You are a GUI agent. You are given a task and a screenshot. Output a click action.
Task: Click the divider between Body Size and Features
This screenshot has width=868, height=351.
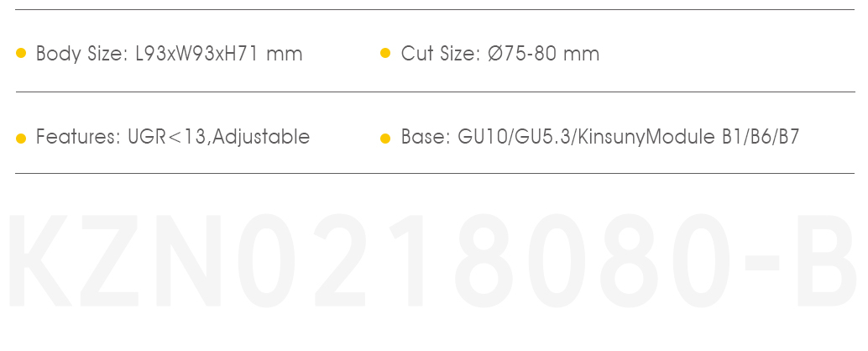[x=435, y=92]
